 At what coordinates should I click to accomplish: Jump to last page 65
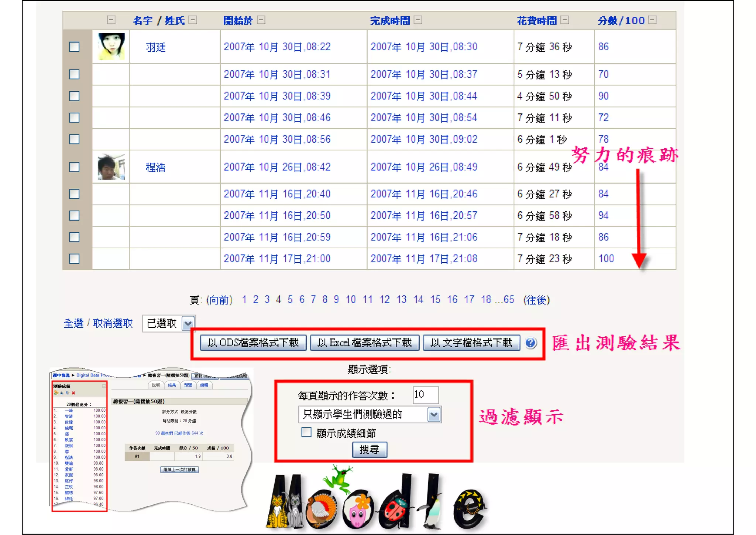coord(509,300)
